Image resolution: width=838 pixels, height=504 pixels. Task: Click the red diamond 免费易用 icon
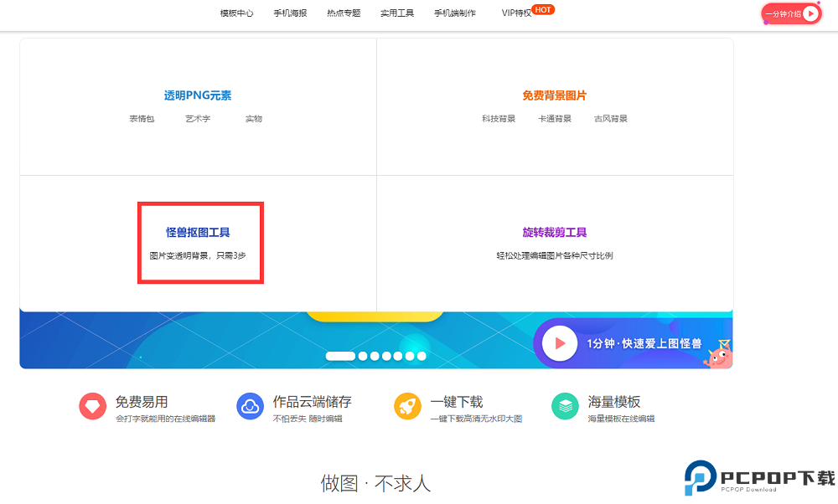92,407
